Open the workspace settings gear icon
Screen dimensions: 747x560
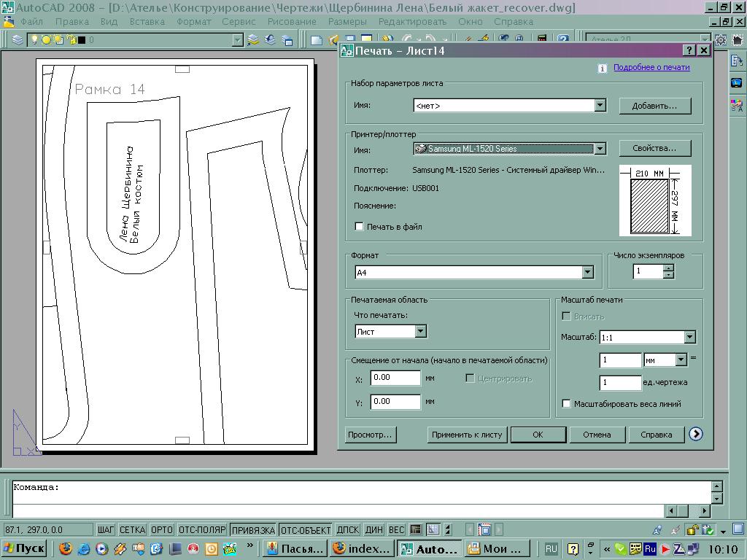point(721,40)
